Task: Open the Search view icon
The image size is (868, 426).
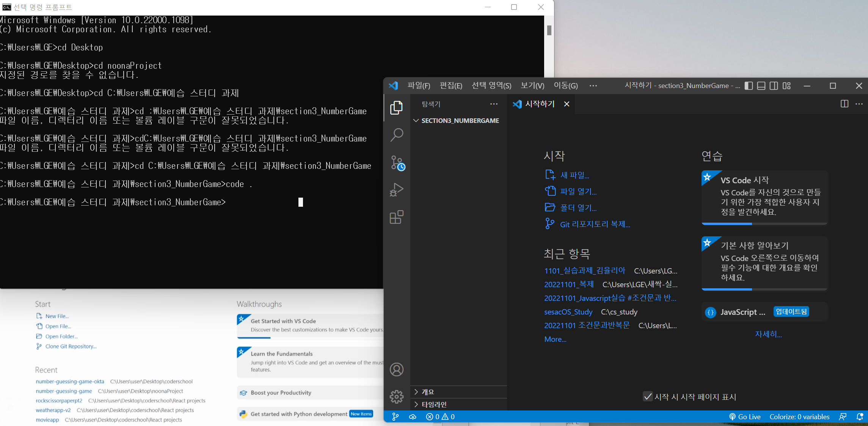Action: (x=396, y=135)
